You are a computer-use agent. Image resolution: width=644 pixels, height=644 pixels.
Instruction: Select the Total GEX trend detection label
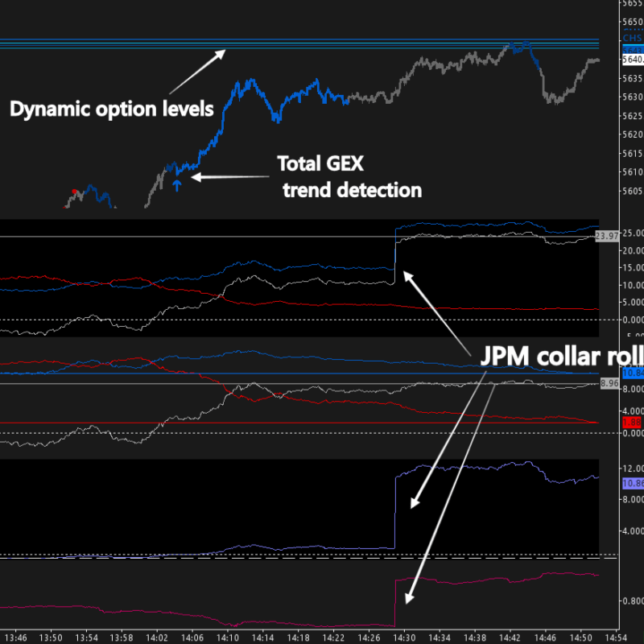(x=350, y=177)
